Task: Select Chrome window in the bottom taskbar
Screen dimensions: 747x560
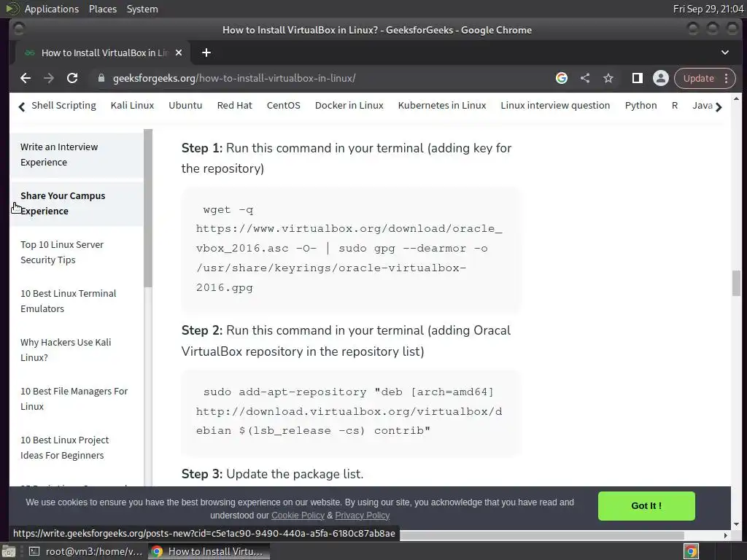Action: click(209, 551)
